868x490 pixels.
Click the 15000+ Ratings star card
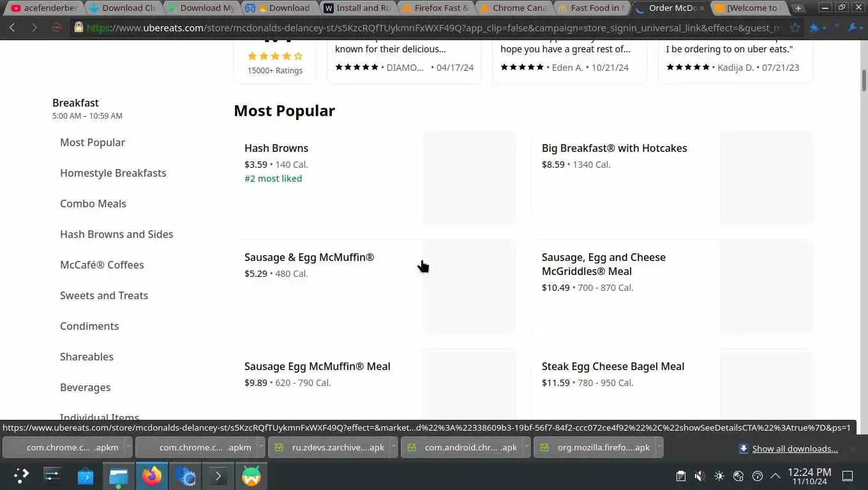pos(275,62)
